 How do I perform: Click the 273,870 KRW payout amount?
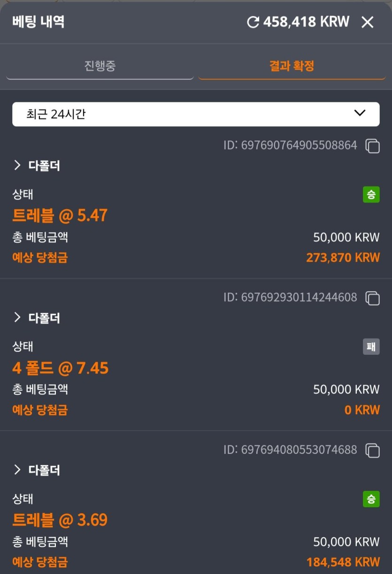343,257
